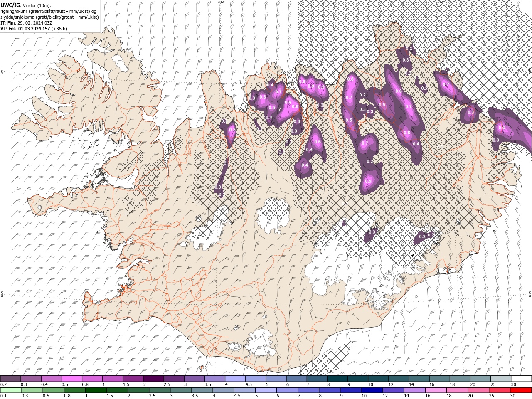Select the coral red 25 swatch, bottom legend row
532x399 pixels.
pyautogui.click(x=499, y=390)
